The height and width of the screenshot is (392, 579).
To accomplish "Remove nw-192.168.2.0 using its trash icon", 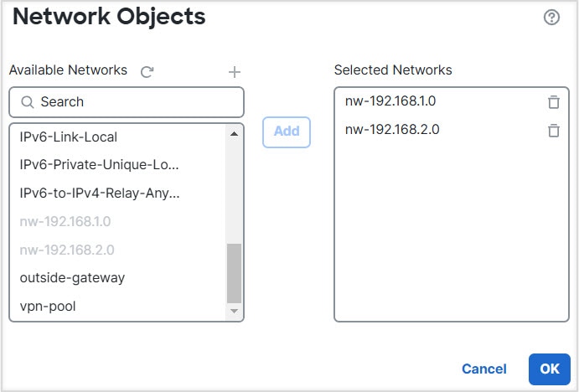I will point(553,131).
